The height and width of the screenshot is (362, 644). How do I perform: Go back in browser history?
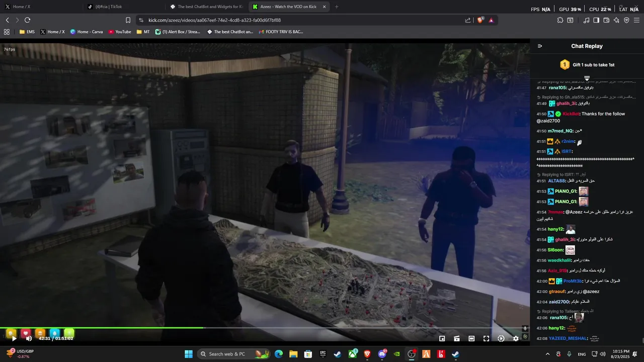click(x=7, y=20)
